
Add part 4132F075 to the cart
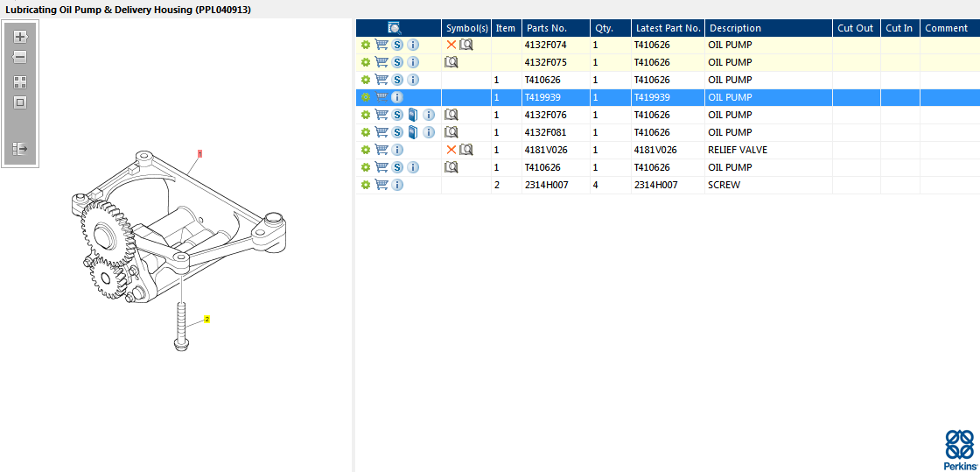[x=381, y=62]
